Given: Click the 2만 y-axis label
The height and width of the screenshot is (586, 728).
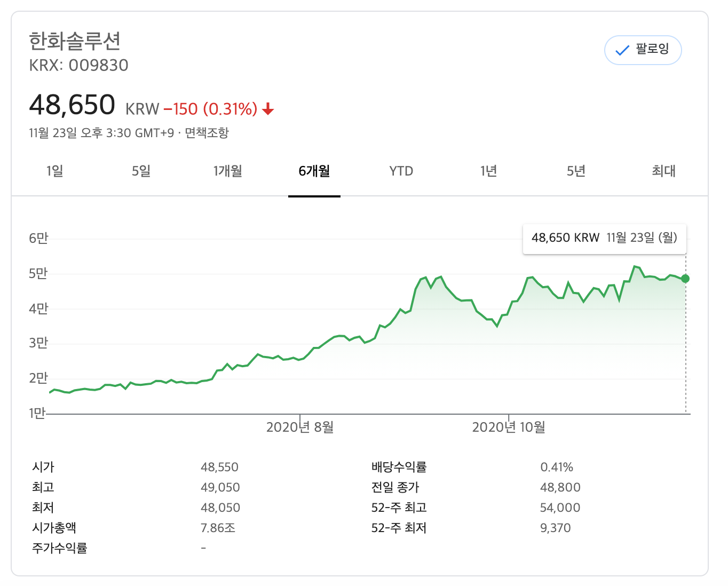Looking at the screenshot, I should coord(38,378).
